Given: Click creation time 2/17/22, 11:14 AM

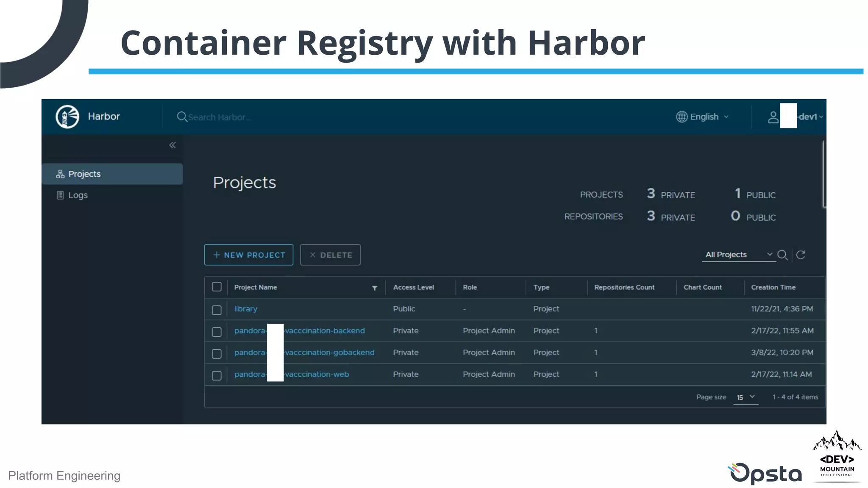Looking at the screenshot, I should click(782, 374).
